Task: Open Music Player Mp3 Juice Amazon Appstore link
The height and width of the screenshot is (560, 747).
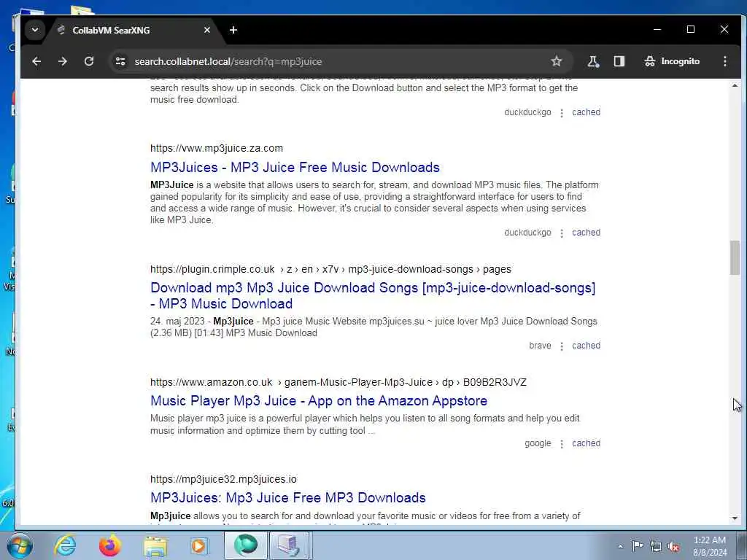Action: point(319,400)
